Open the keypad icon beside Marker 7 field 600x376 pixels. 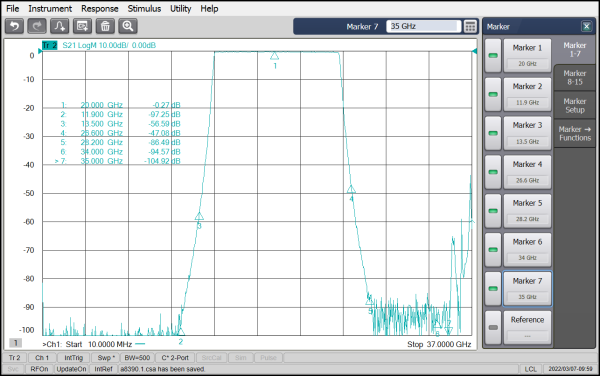(x=470, y=26)
